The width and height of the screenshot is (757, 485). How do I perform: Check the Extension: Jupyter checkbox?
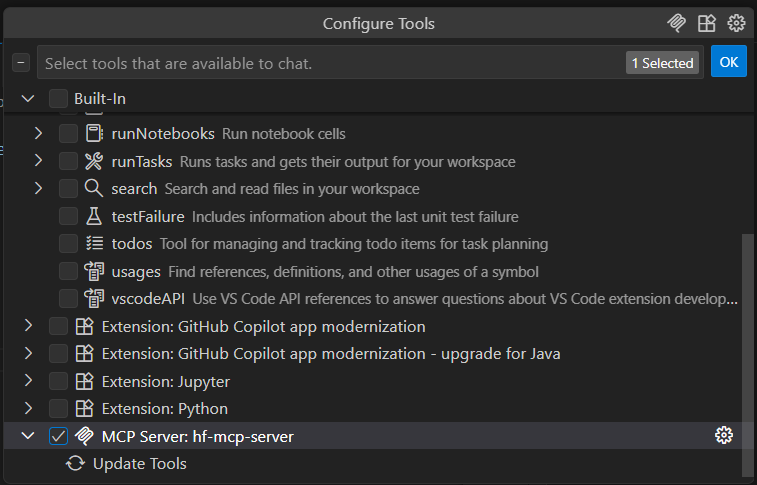[x=58, y=381]
